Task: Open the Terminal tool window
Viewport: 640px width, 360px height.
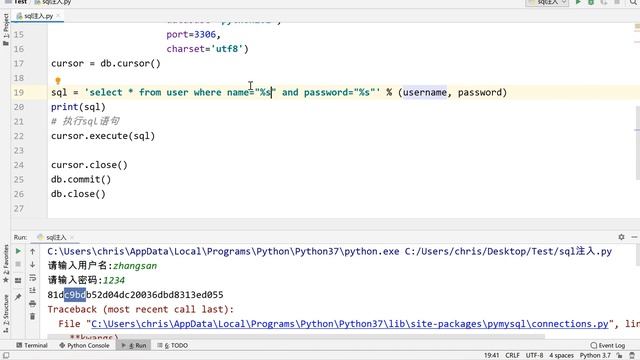Action: click(32, 345)
